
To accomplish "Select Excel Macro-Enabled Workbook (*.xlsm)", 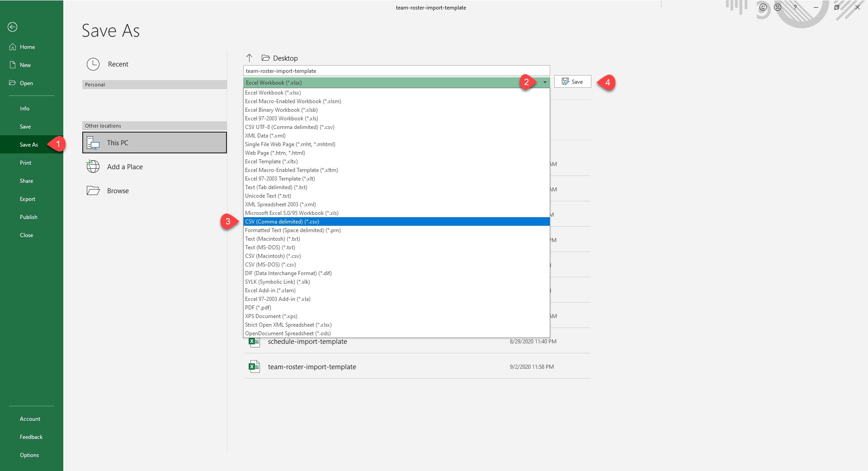I will click(396, 101).
